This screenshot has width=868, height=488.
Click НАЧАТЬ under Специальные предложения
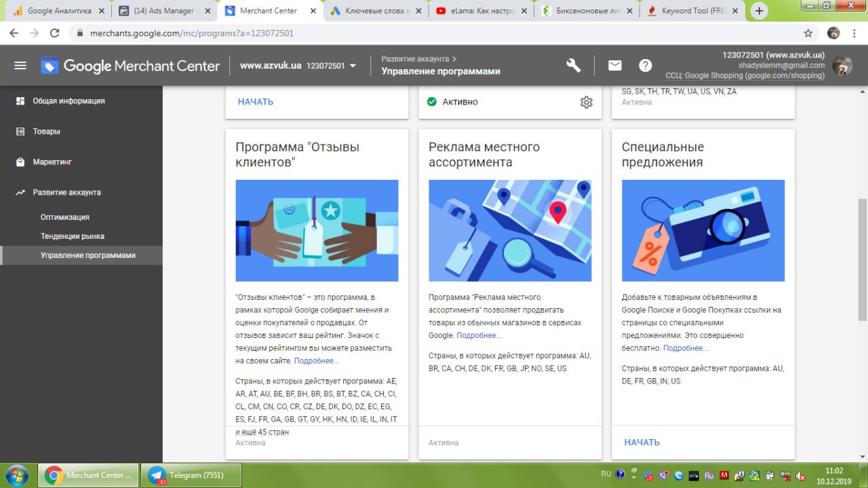tap(642, 443)
